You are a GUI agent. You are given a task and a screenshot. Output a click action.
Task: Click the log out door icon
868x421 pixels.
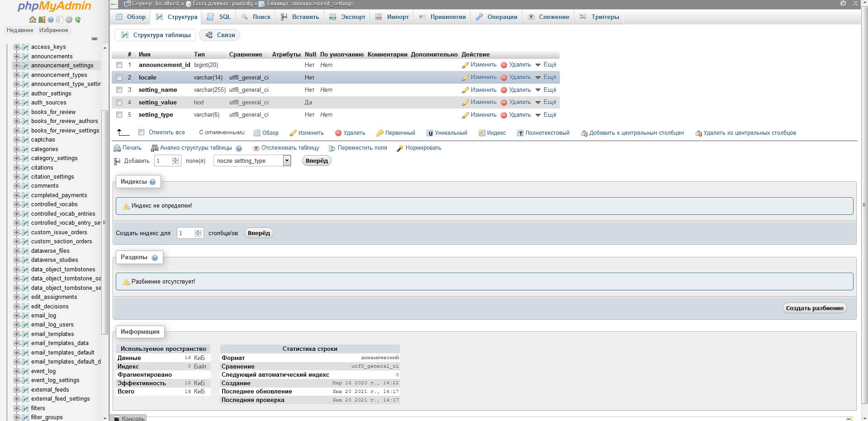[42, 19]
